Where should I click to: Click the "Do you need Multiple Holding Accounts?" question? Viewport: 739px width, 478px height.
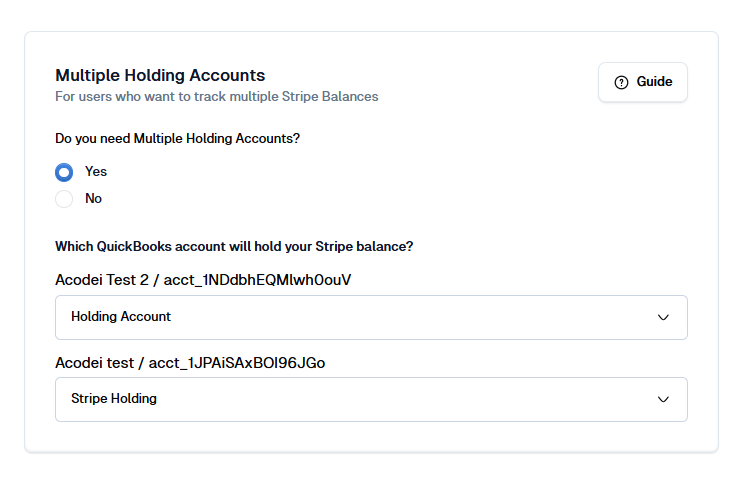[178, 139]
